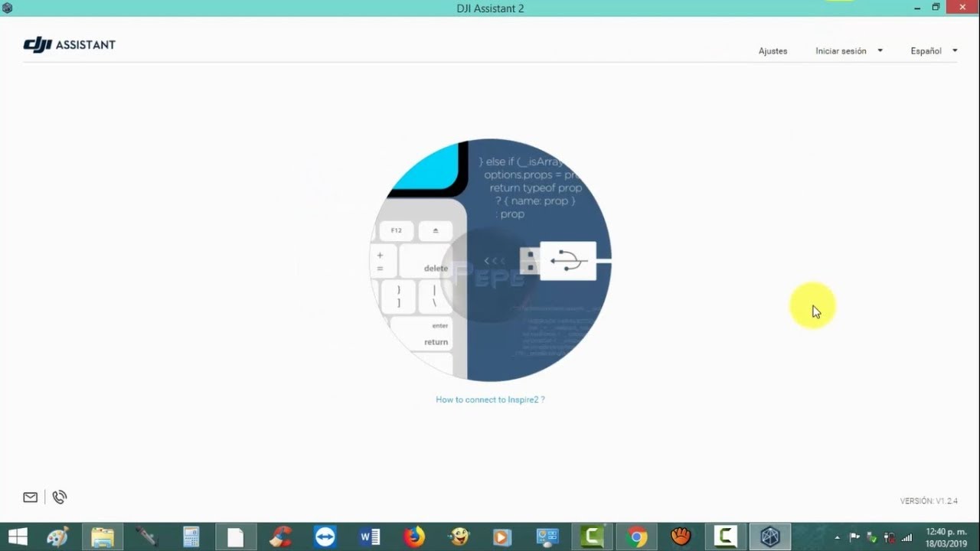The width and height of the screenshot is (980, 551).
Task: Open the Iniciar sesión menu
Action: click(841, 51)
